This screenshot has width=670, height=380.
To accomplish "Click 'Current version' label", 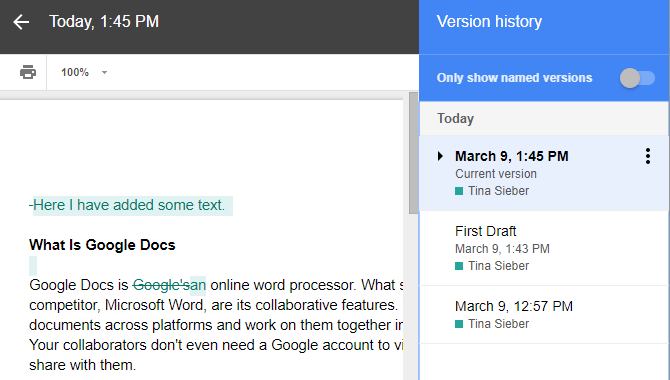I will pos(496,174).
